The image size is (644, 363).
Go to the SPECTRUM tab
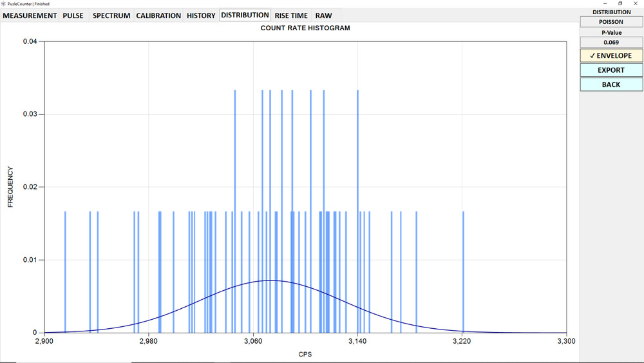111,15
